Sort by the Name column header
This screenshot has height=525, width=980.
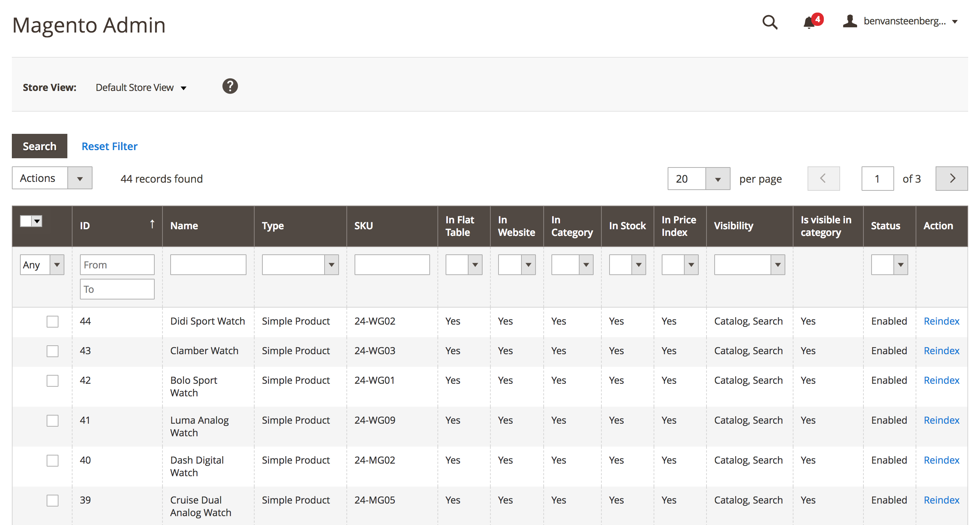click(x=184, y=226)
